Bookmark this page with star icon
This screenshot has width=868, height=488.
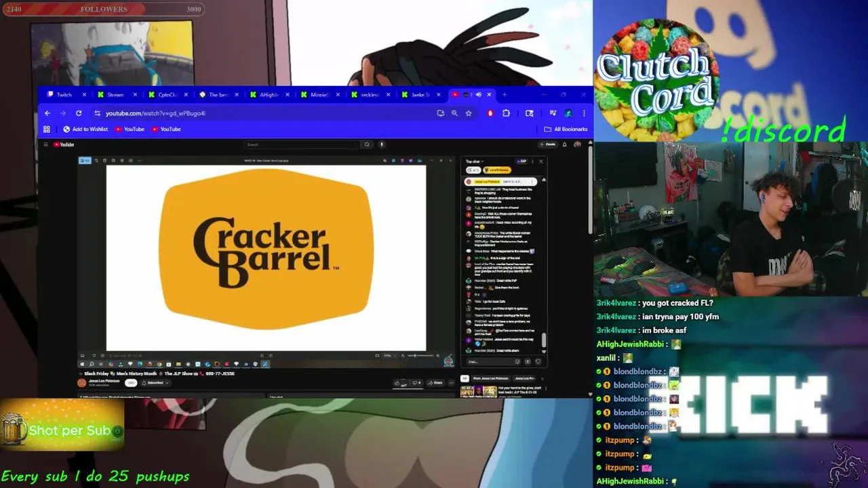(x=469, y=113)
